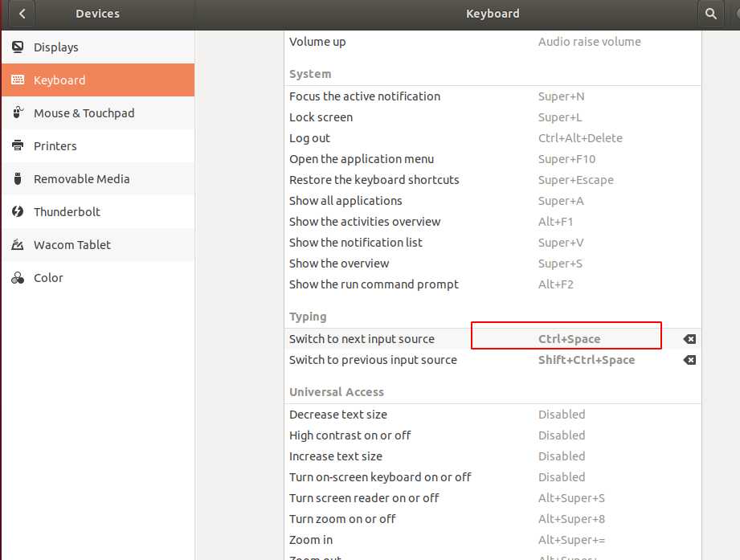Click the Alt+Super+= shortcut value
Viewport: 740px width, 560px height.
571,540
